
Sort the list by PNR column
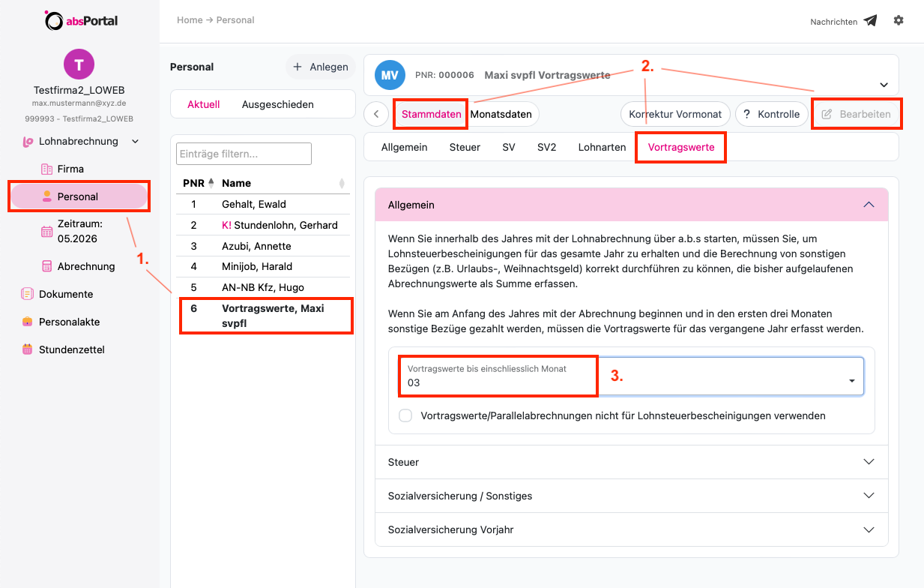pyautogui.click(x=199, y=183)
